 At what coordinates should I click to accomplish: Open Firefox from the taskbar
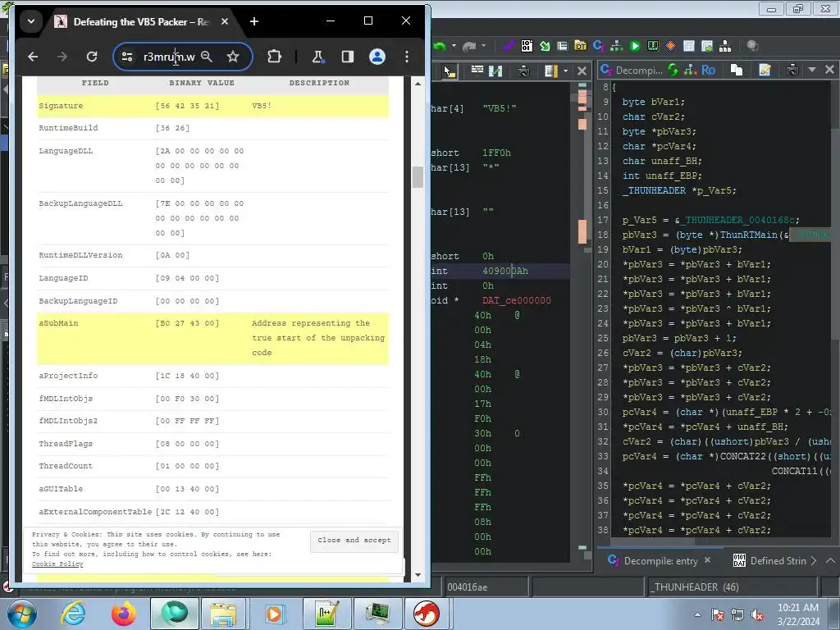[x=123, y=614]
